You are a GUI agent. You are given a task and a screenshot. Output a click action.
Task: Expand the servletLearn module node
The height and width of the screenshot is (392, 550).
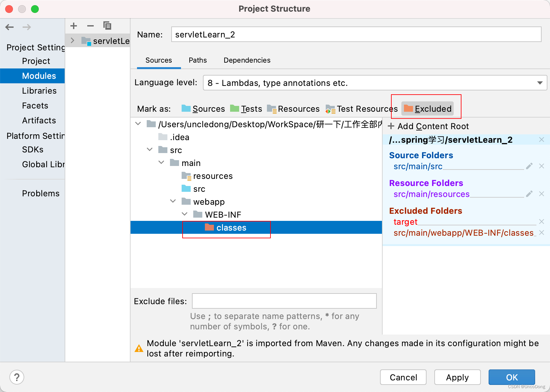click(73, 40)
